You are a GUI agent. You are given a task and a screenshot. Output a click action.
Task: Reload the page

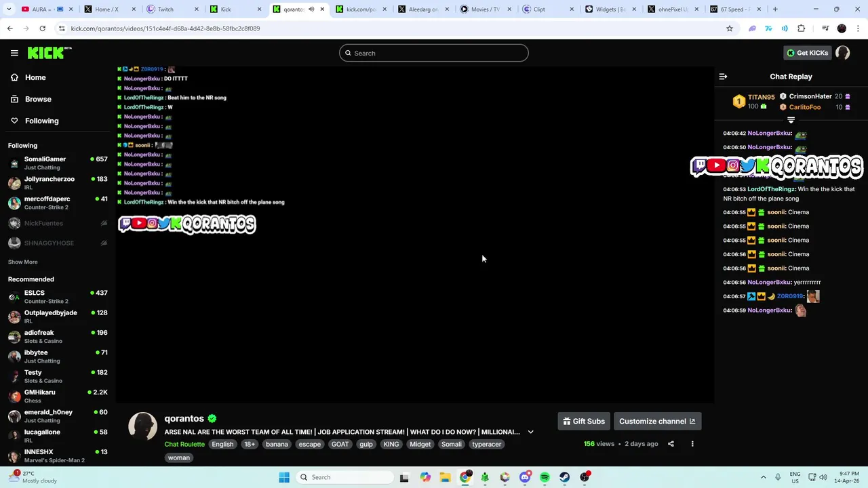point(42,28)
